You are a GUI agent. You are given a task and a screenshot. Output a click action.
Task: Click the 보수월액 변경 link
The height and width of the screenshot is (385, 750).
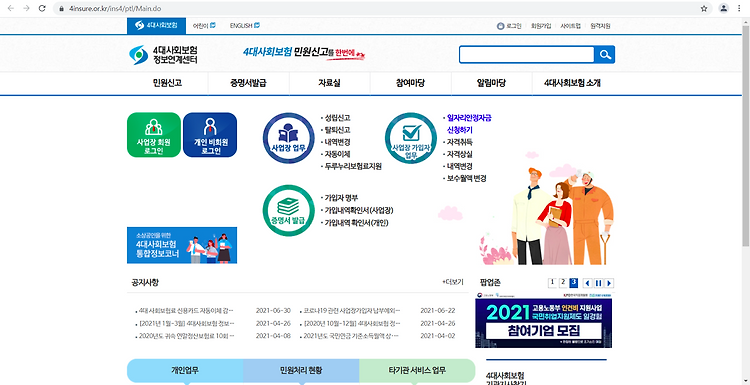point(466,178)
